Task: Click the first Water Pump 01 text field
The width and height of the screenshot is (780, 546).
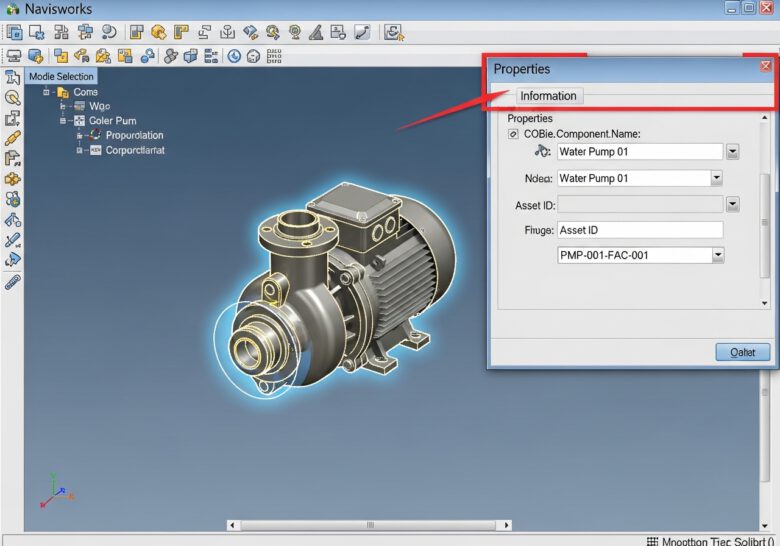Action: (640, 152)
